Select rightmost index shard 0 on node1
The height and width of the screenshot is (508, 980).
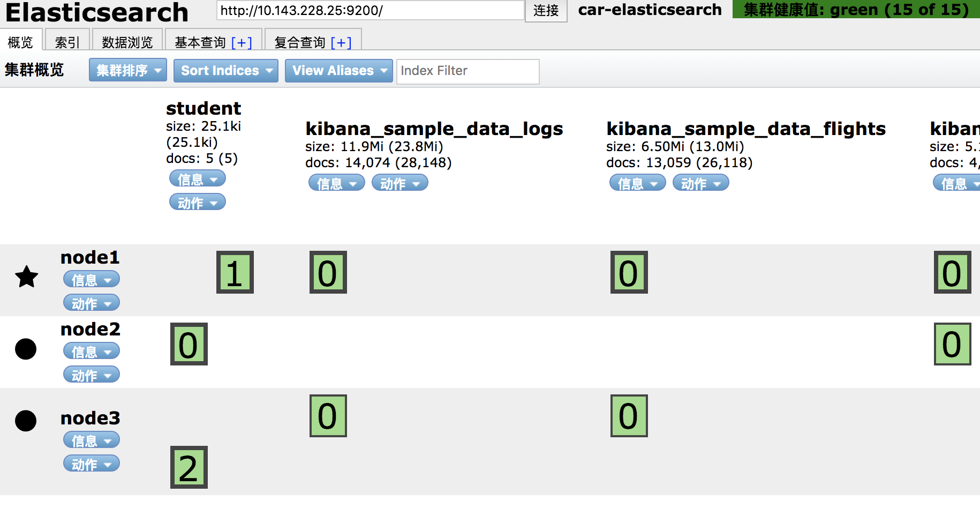point(953,272)
